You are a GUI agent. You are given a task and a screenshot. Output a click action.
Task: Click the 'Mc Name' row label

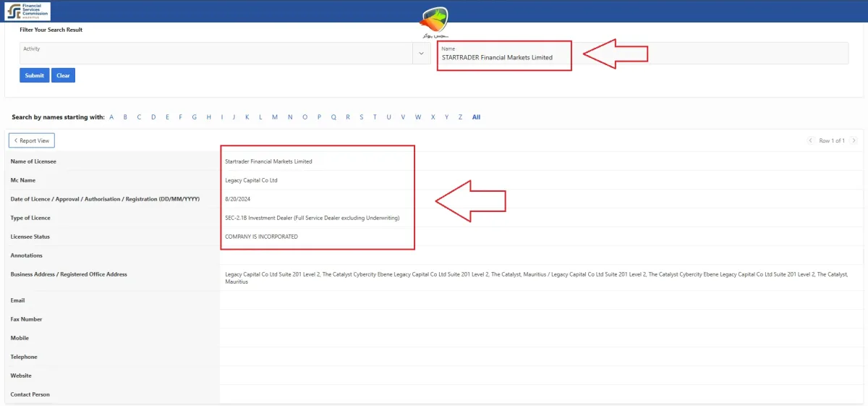22,180
